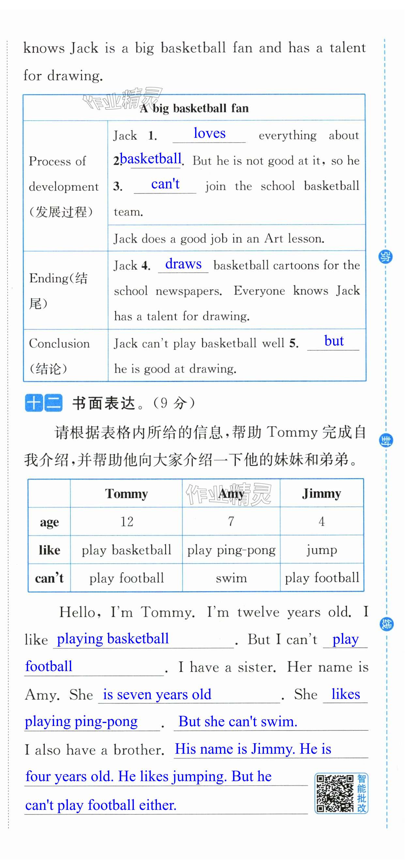Click 'play football' in Jimmy's column
The width and height of the screenshot is (413, 868).
322,578
